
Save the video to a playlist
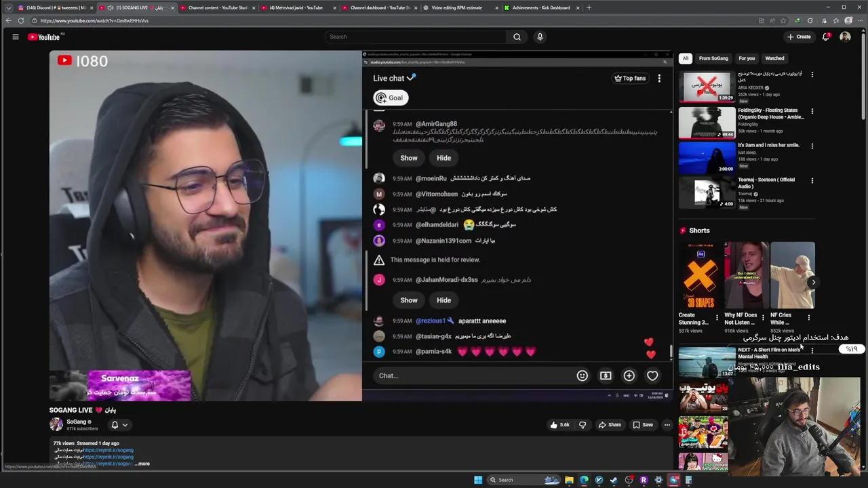pyautogui.click(x=643, y=425)
